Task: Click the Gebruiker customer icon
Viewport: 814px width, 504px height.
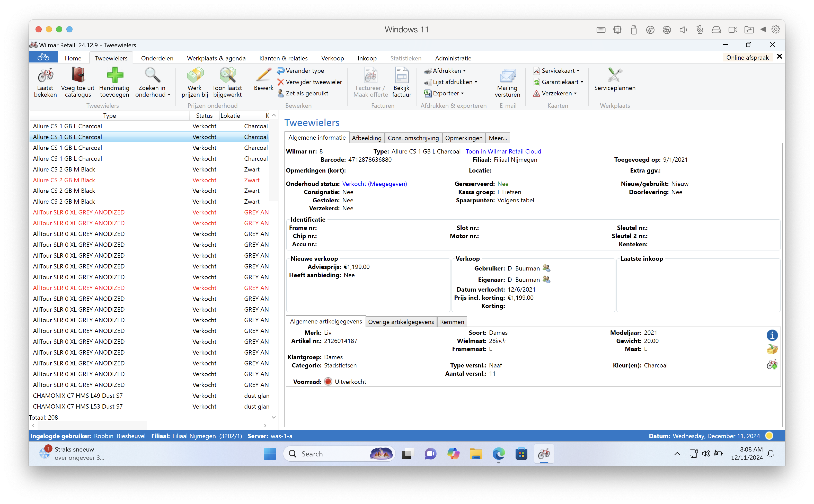Action: [546, 268]
